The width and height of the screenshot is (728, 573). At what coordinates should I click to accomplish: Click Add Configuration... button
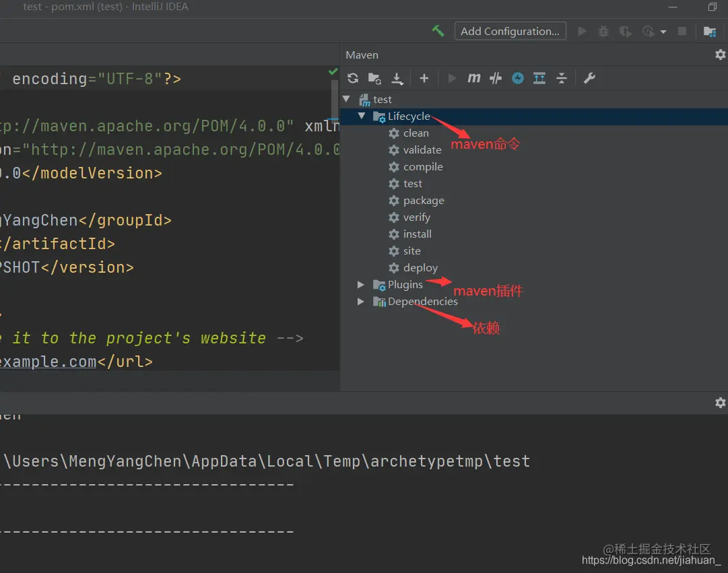[x=510, y=31]
